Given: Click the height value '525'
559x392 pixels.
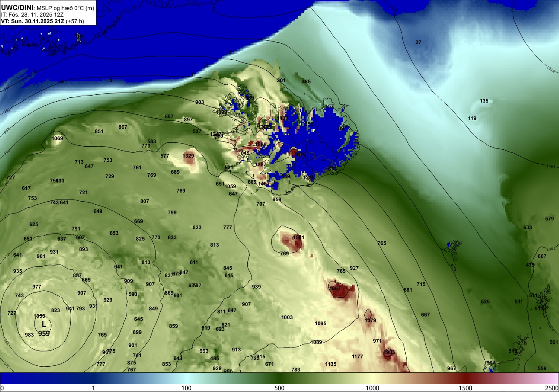Looking at the screenshot, I should tap(485, 302).
